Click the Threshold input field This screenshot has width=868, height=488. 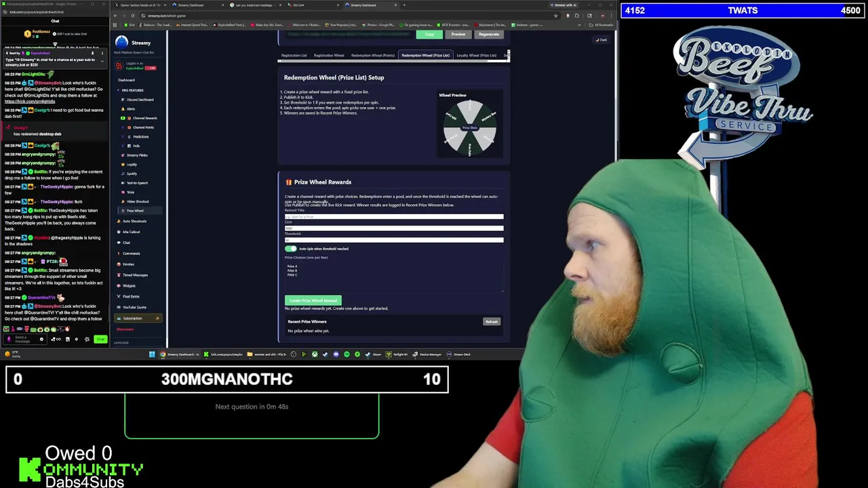tap(394, 240)
